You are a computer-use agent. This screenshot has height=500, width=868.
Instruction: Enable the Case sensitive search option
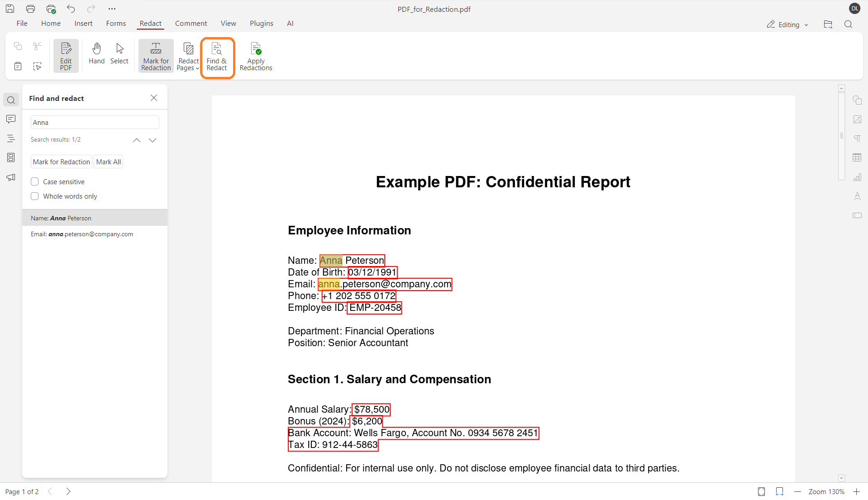click(x=34, y=181)
